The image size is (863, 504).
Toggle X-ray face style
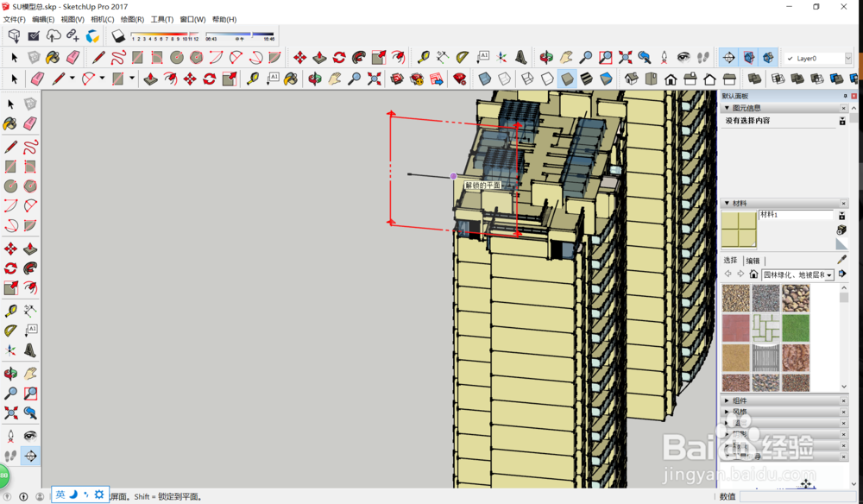pyautogui.click(x=484, y=79)
